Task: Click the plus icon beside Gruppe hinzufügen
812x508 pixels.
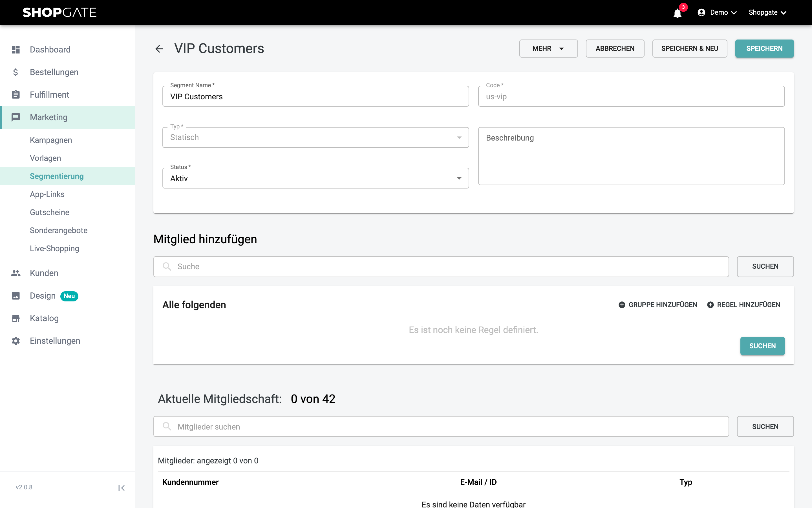Action: [x=622, y=305]
